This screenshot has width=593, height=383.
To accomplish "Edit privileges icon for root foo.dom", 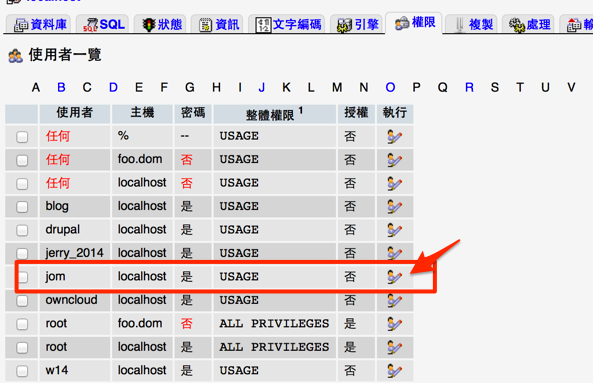I will [x=394, y=324].
